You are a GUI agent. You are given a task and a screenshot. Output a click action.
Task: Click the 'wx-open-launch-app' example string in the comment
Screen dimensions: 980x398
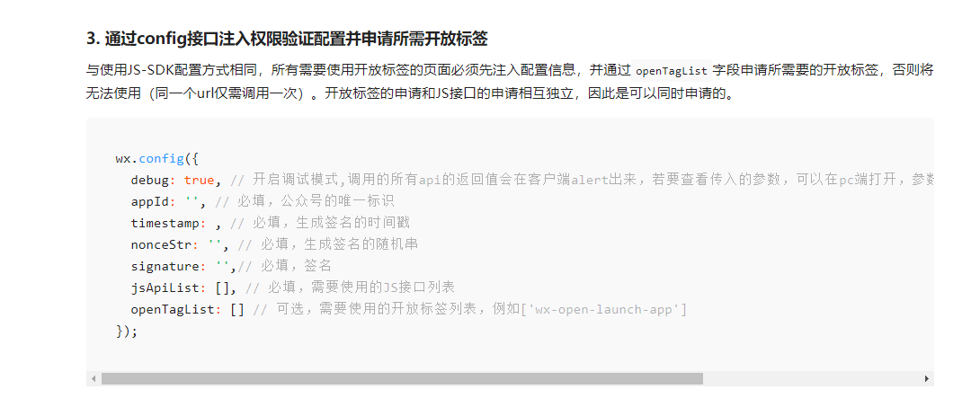pyautogui.click(x=604, y=309)
